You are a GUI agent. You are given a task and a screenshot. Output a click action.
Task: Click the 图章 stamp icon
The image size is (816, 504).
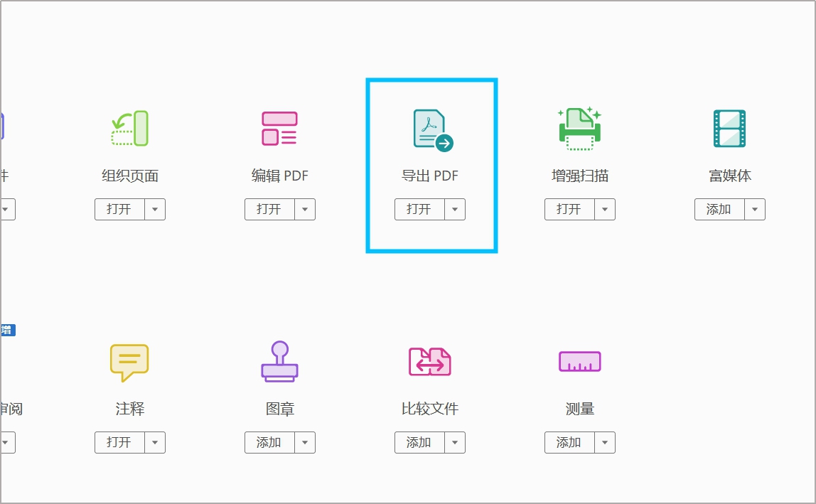[x=279, y=361]
